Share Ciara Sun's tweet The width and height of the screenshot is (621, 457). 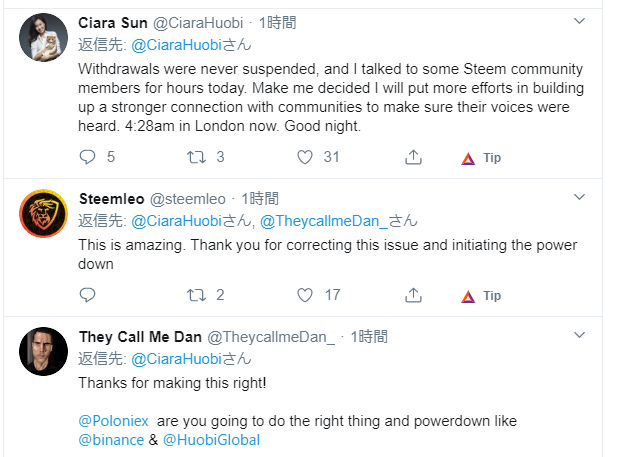coord(412,157)
